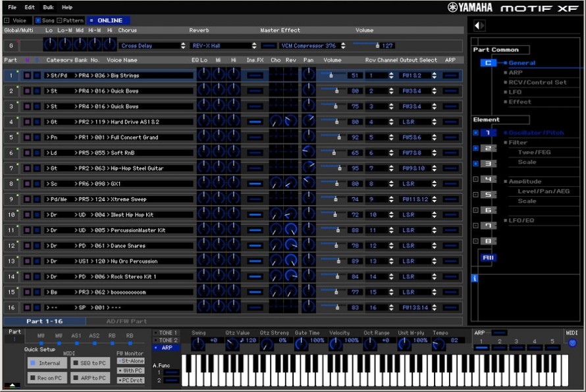Viewport: 586px width, 392px height.
Task: Click the Part Common C button
Action: (488, 63)
